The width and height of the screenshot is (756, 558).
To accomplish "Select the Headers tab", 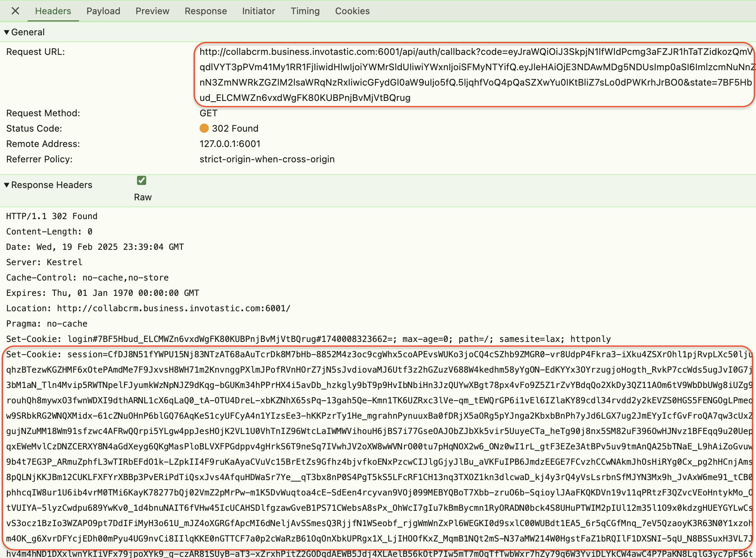I will 53,11.
